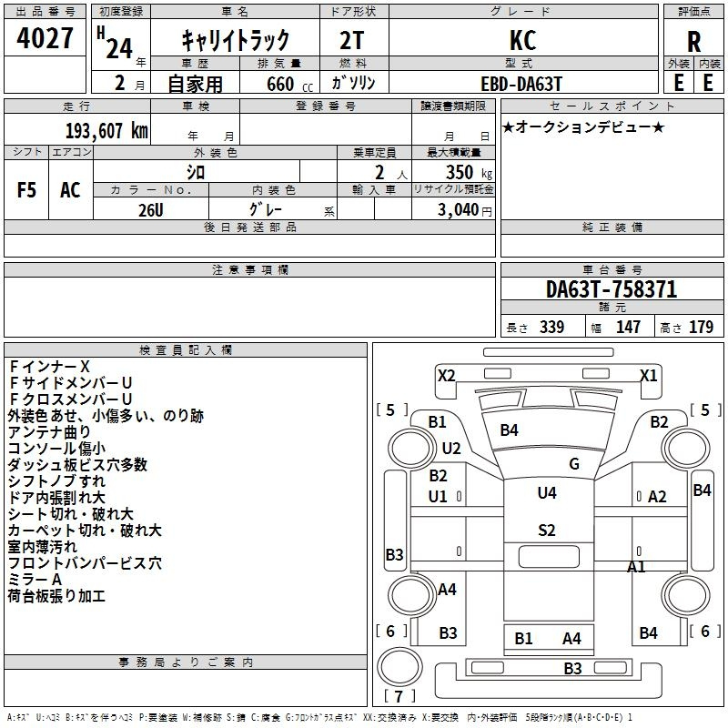
Task: Select the A1 scratch marker
Action: (637, 567)
